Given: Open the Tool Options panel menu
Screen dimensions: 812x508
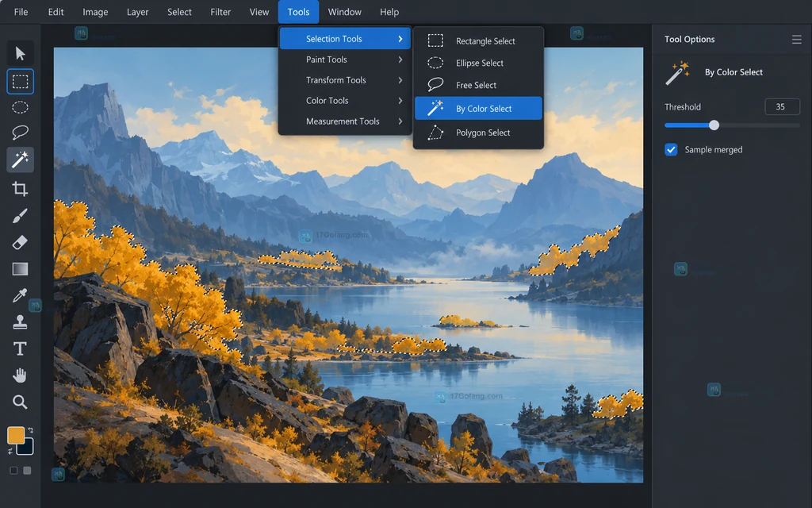Looking at the screenshot, I should 796,40.
